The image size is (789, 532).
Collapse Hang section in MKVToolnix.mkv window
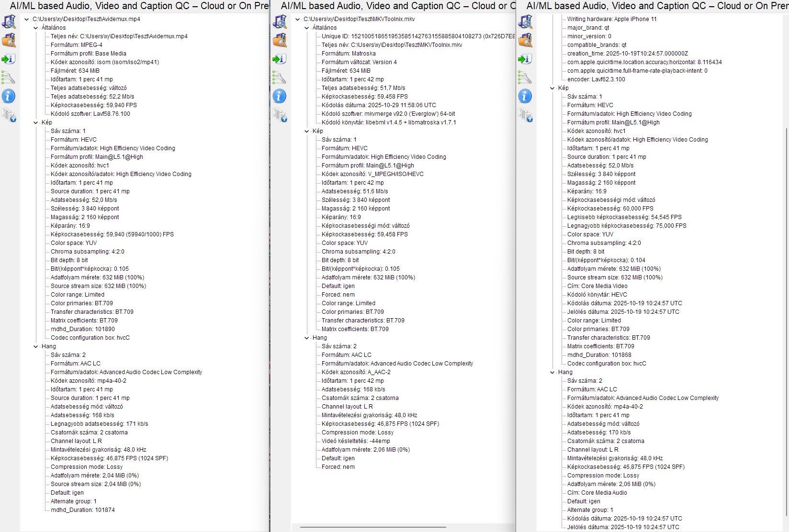point(306,338)
